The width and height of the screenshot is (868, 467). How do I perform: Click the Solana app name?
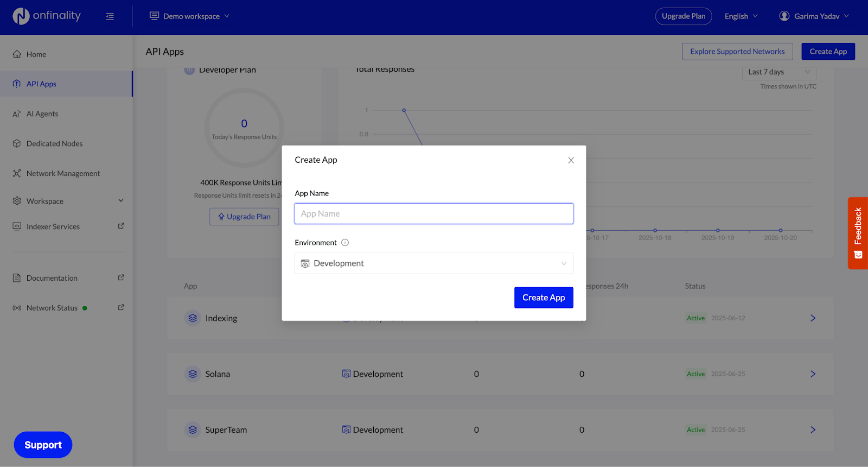pyautogui.click(x=218, y=374)
